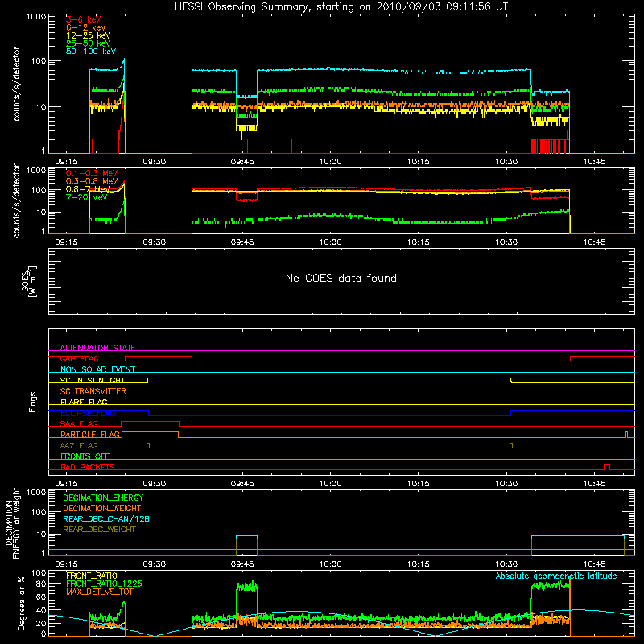Select the green 25-50 keV legend label
The width and height of the screenshot is (644, 644).
coord(89,43)
